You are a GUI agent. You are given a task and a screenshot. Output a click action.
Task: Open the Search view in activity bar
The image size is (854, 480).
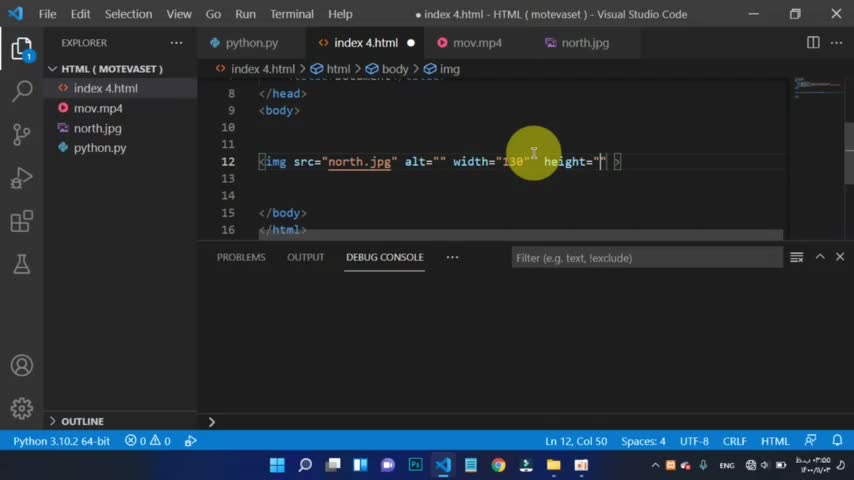[x=21, y=92]
